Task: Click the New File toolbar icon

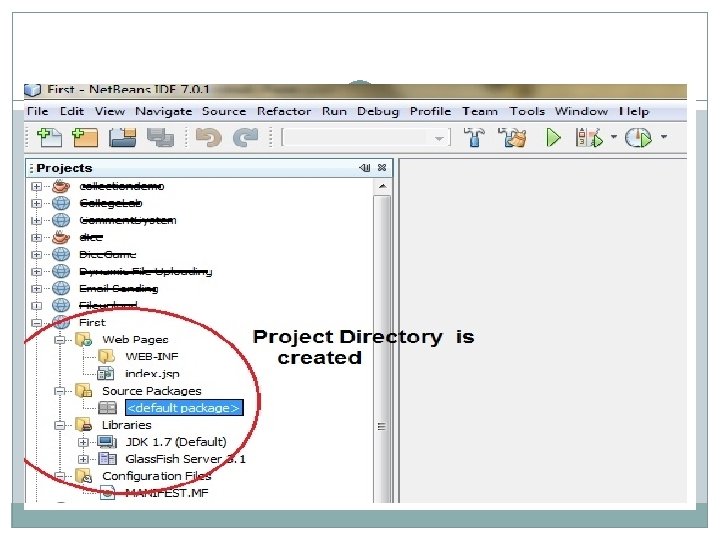Action: pyautogui.click(x=50, y=137)
